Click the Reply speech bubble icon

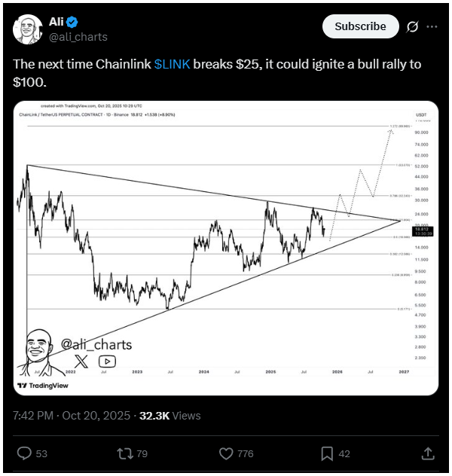coord(24,453)
